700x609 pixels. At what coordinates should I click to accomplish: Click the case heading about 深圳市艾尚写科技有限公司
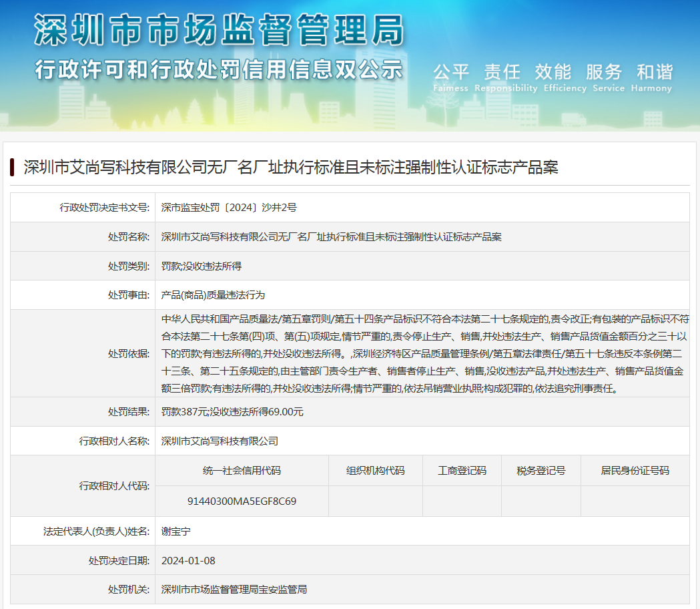click(290, 167)
